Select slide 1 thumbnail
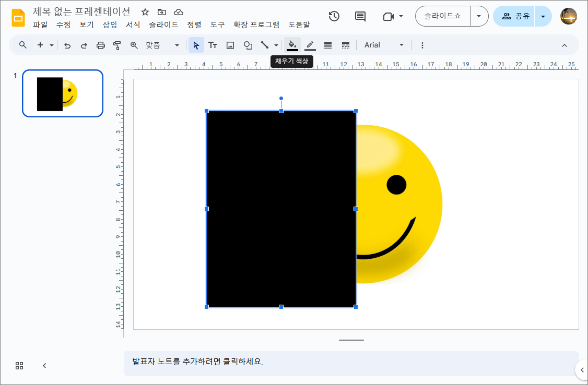Screen dimensions: 588x385 point(63,93)
